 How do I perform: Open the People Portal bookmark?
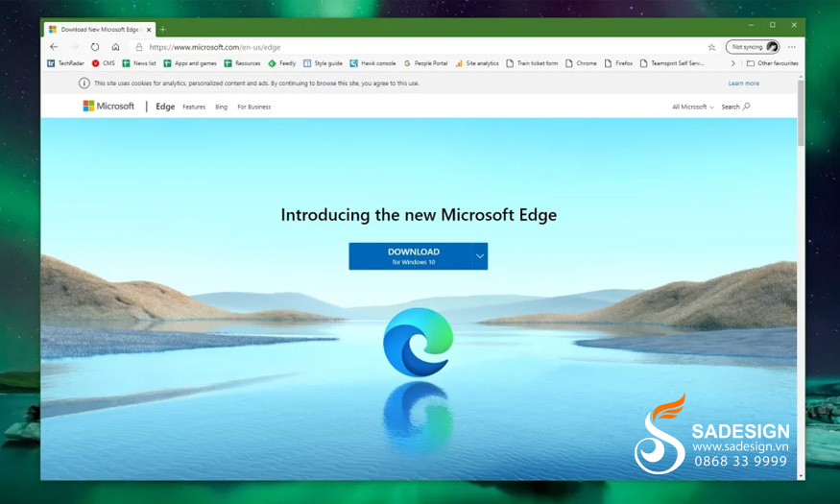(x=426, y=63)
